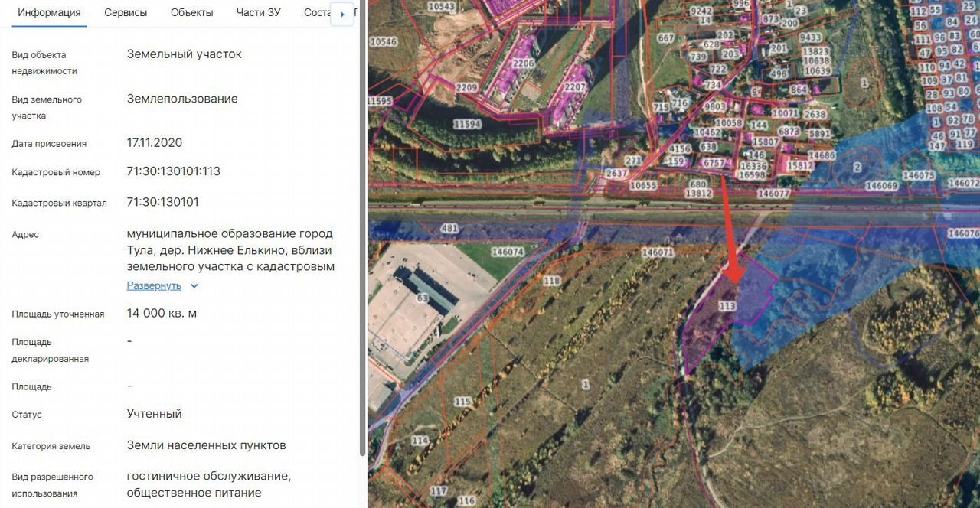Expand the full address via Развернуть link
This screenshot has width=980, height=508.
point(154,286)
